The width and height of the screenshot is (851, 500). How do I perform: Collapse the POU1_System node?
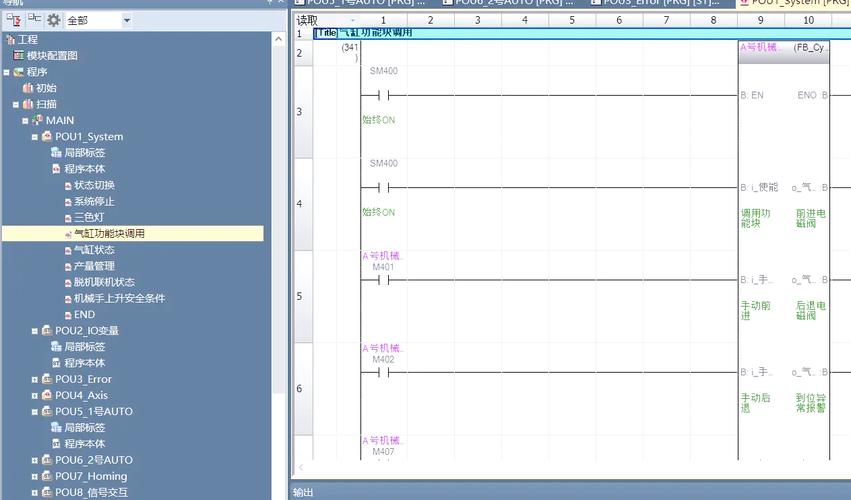pyautogui.click(x=34, y=137)
